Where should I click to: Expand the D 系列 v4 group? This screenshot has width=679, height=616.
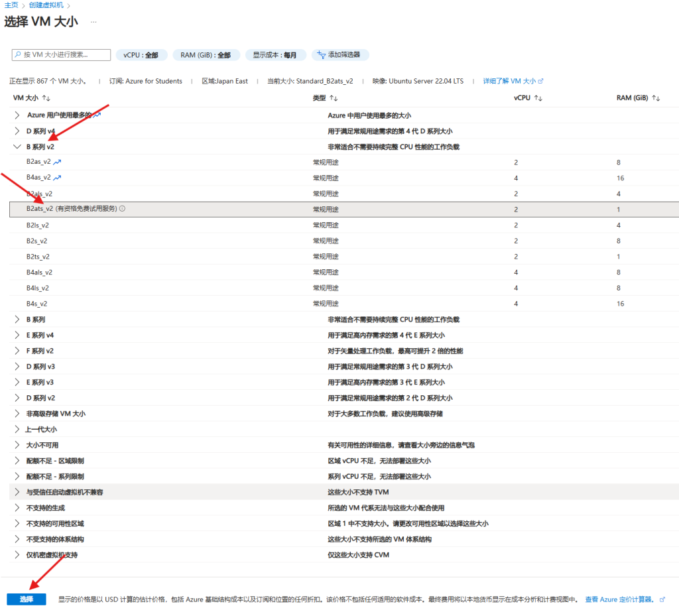(17, 131)
